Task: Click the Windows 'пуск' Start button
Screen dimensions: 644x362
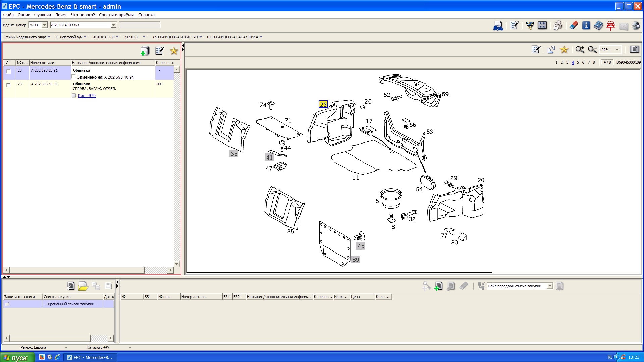Action: 17,357
